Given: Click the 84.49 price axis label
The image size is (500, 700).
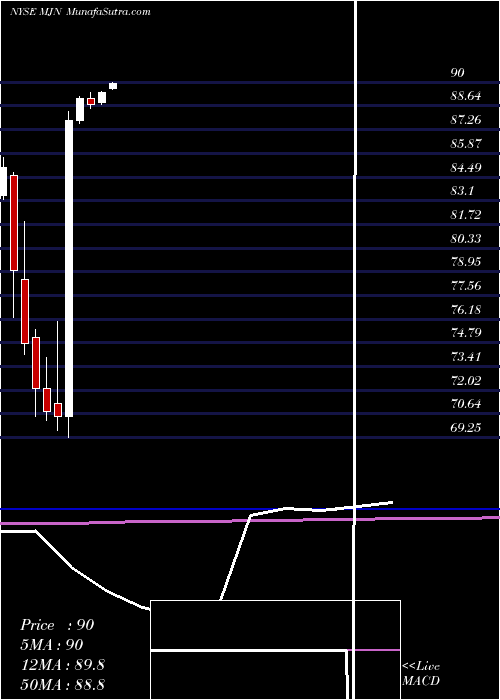Looking at the screenshot, I should coord(466,168).
